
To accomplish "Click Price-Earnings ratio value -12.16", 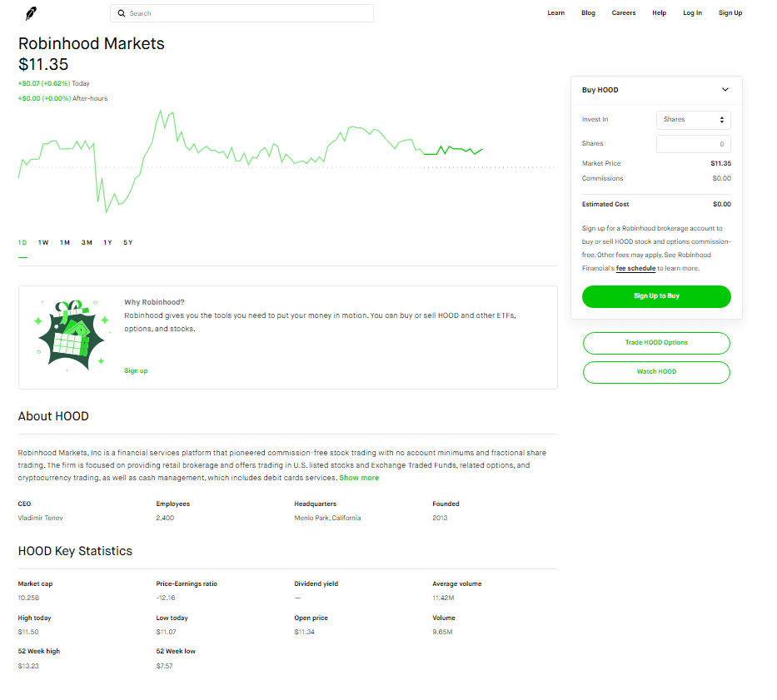I will click(166, 598).
